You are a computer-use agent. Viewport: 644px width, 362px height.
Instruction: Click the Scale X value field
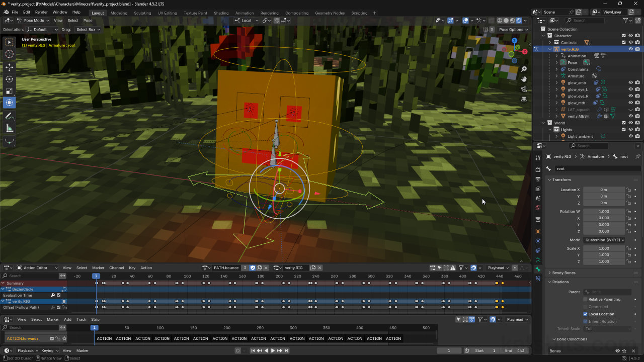pyautogui.click(x=604, y=248)
